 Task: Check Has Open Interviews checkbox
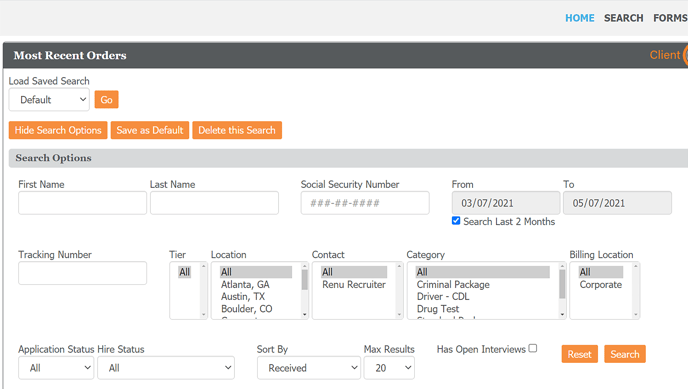[533, 348]
